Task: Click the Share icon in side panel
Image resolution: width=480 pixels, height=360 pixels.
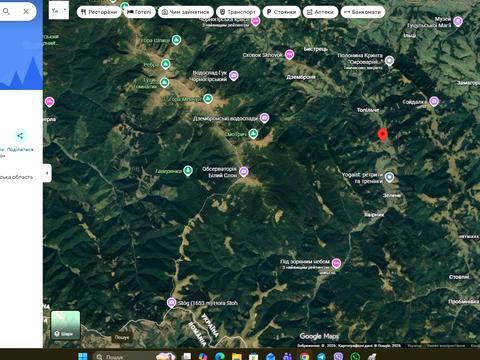Action: click(20, 136)
